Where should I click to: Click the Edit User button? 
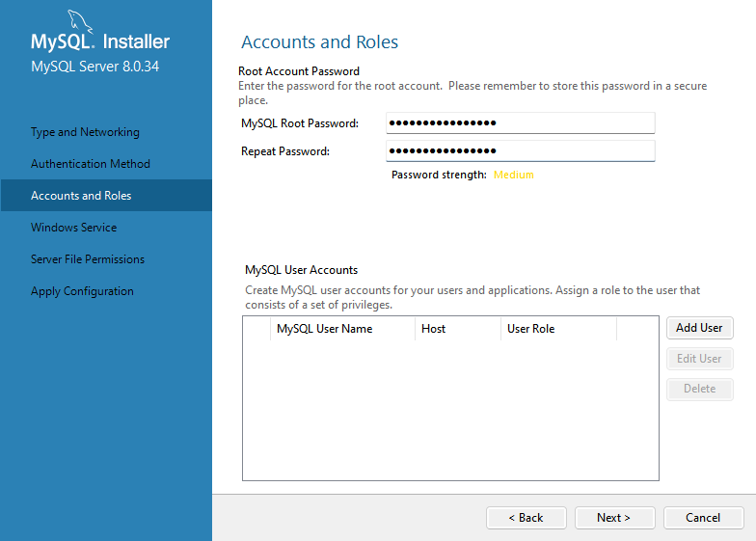[700, 359]
